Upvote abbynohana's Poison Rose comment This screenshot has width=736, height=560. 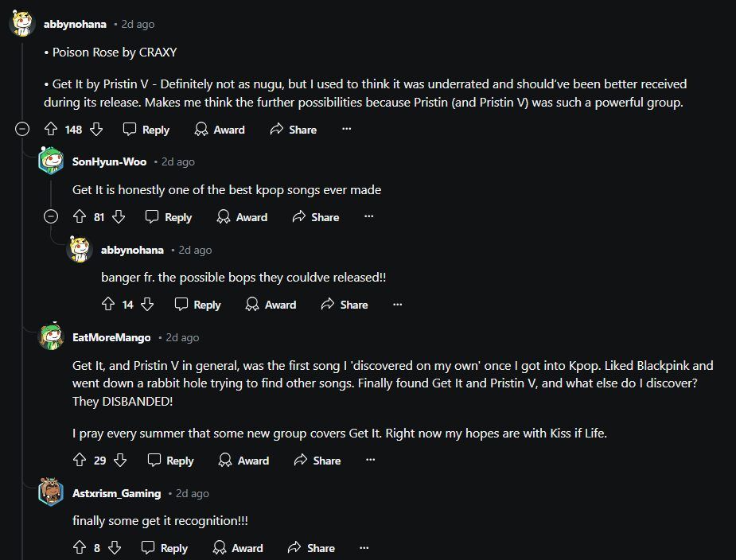click(x=51, y=130)
